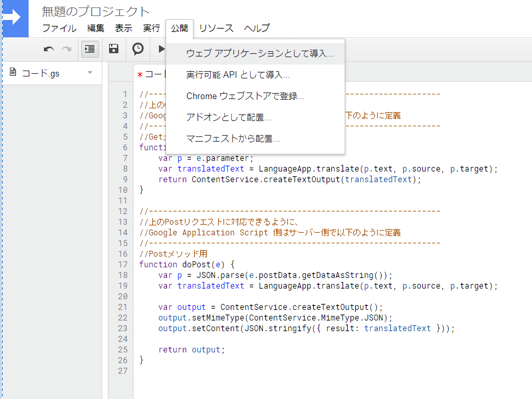The image size is (532, 399).
Task: Click the redo arrow icon
Action: pos(66,49)
